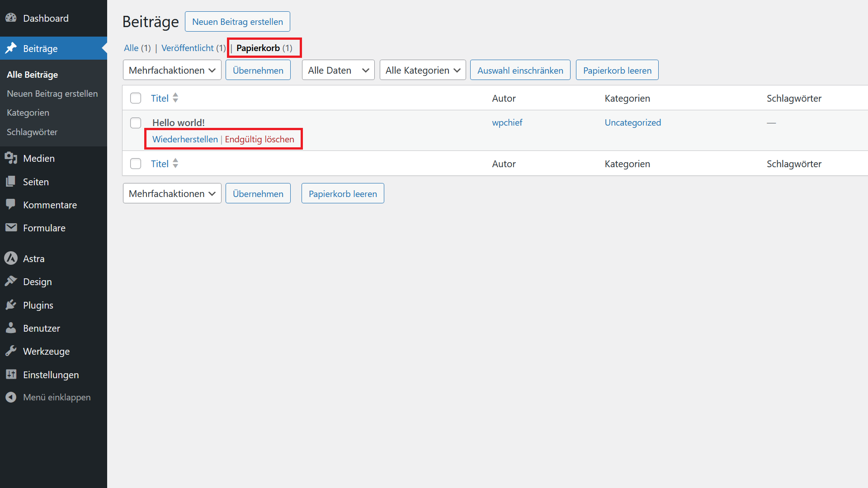Click the Einstellungen sliders icon
The image size is (868, 488).
[x=11, y=375]
